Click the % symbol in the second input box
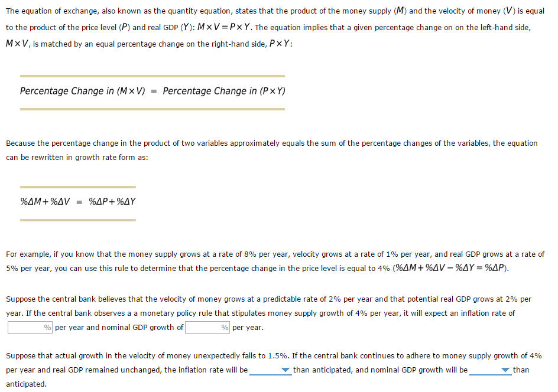 point(223,326)
